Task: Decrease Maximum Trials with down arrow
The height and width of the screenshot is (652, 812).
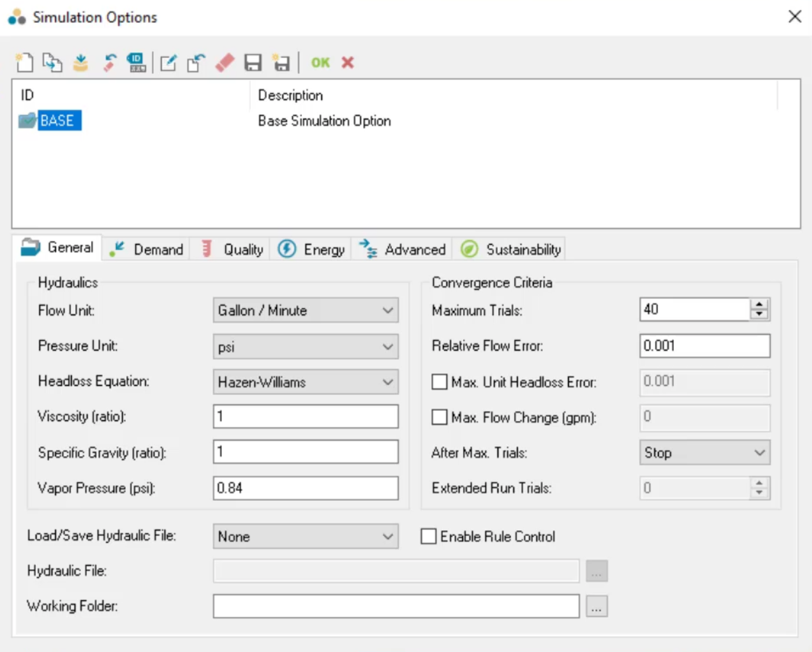Action: pyautogui.click(x=759, y=315)
